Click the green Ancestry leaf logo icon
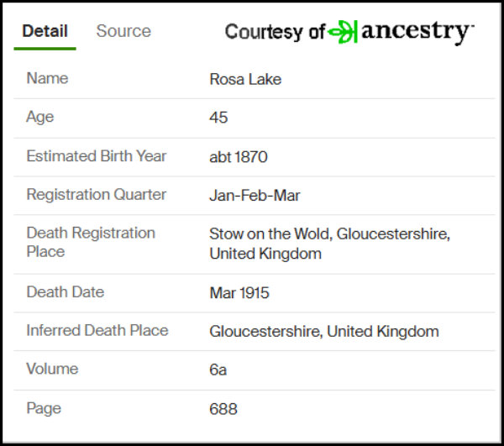 coord(343,32)
